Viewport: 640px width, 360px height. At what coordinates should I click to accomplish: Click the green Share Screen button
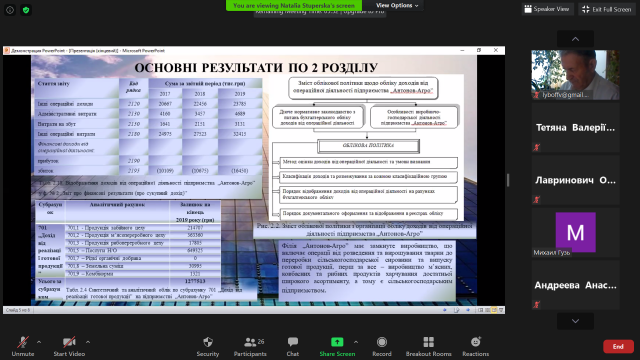click(x=337, y=346)
